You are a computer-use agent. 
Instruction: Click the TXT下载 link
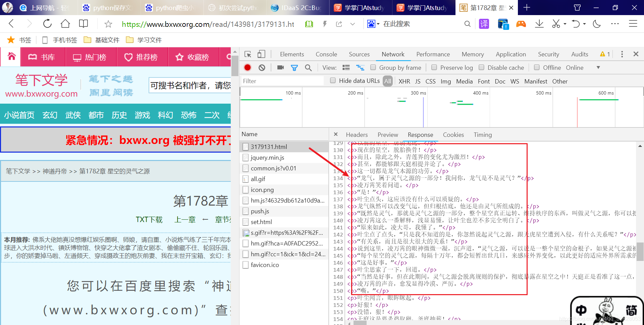pyautogui.click(x=149, y=220)
